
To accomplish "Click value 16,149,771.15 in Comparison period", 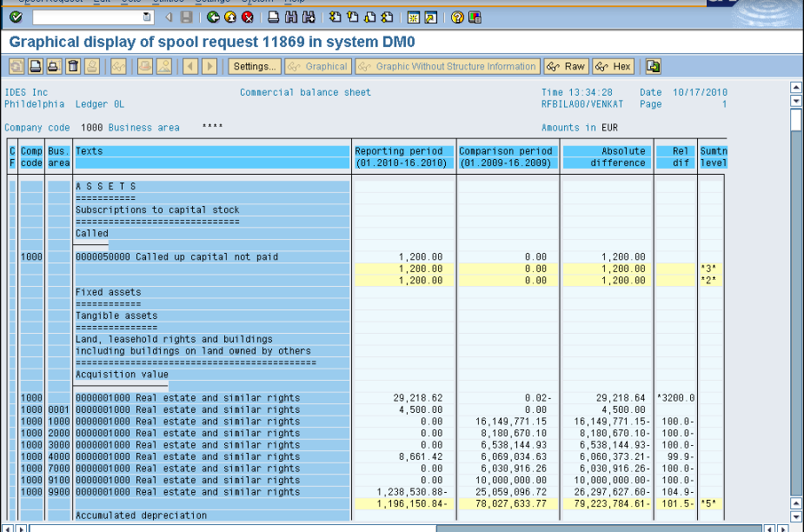I will [x=511, y=422].
